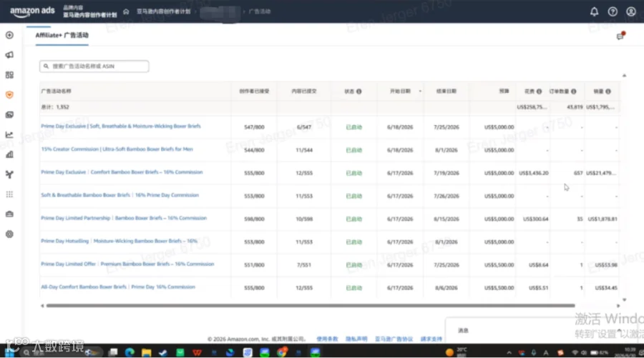Focus the campaign name or ASIN search field
The image size is (644, 358).
click(94, 66)
